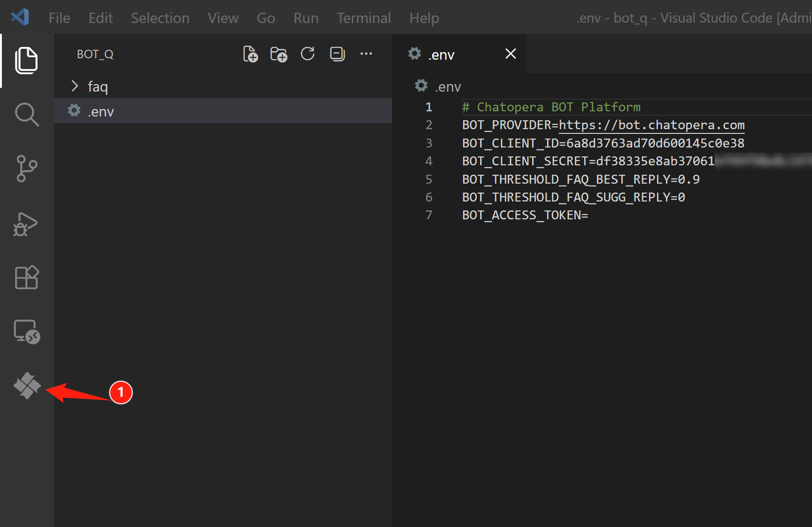This screenshot has width=812, height=527.
Task: Click the BOT_CLIENT_SECRET line in editor
Action: (637, 161)
